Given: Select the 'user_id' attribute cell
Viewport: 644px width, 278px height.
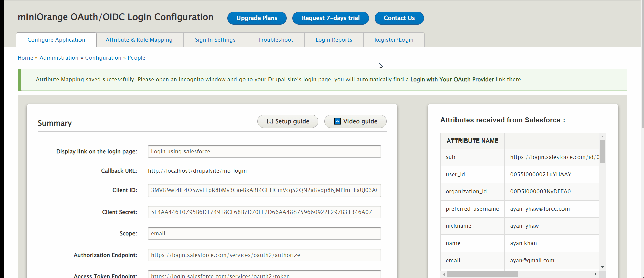Looking at the screenshot, I should pyautogui.click(x=473, y=174).
